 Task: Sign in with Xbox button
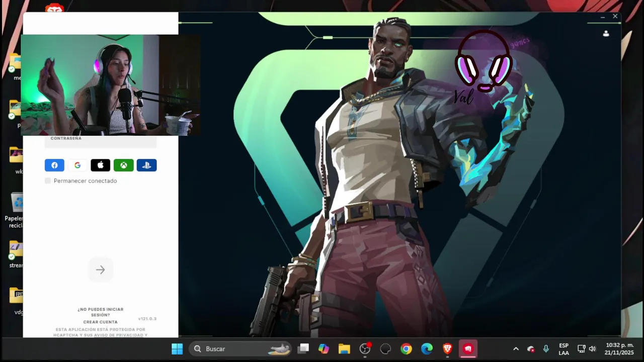point(123,165)
